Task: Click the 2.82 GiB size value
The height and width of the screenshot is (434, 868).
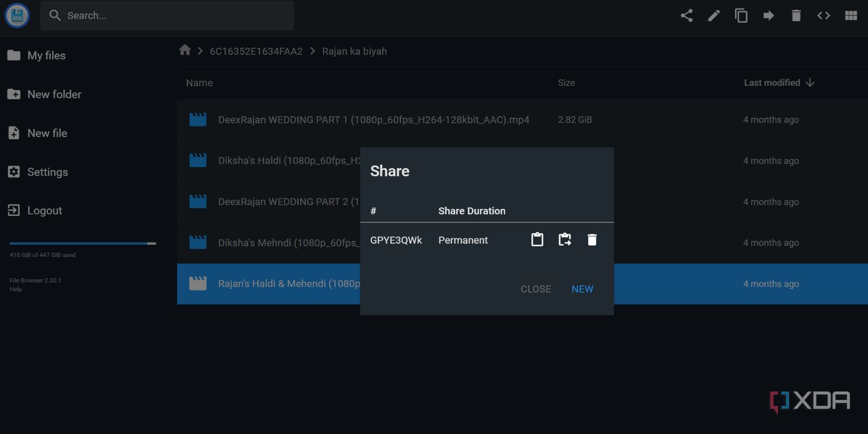Action: 575,119
